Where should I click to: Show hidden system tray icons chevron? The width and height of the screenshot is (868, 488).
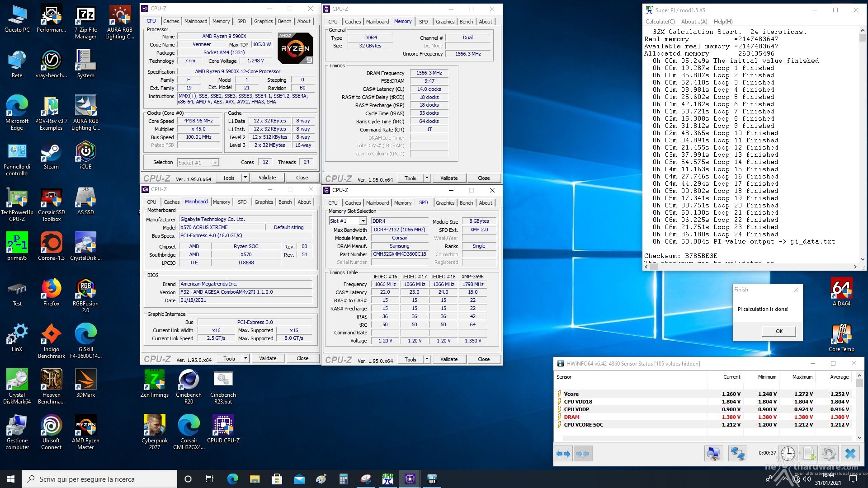pos(784,479)
